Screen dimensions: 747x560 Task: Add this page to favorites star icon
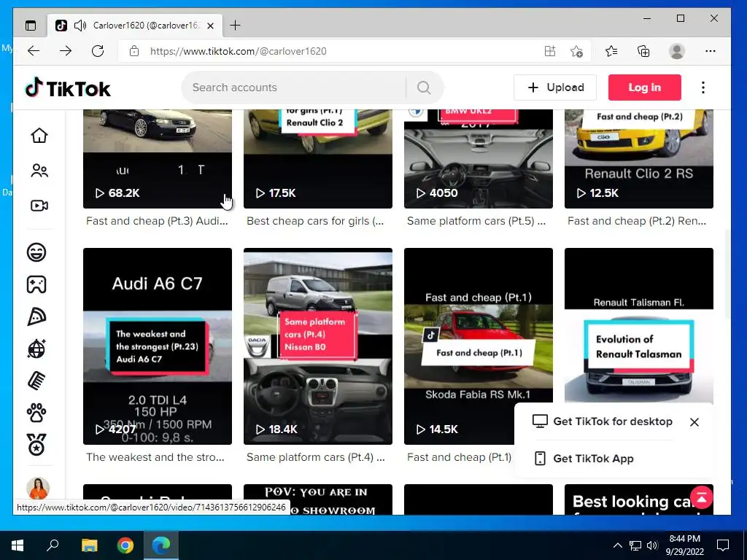(x=576, y=51)
